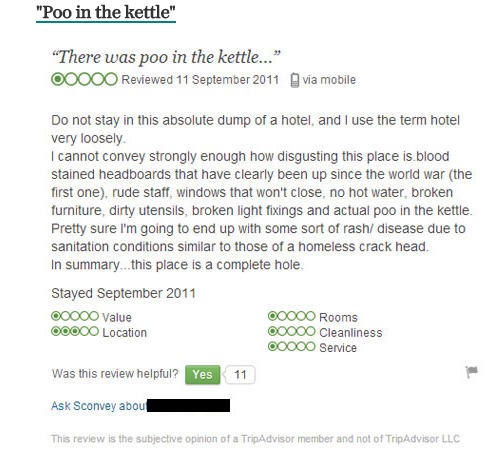
Task: Open the "Ask Sconvey about" link
Action: click(x=99, y=406)
